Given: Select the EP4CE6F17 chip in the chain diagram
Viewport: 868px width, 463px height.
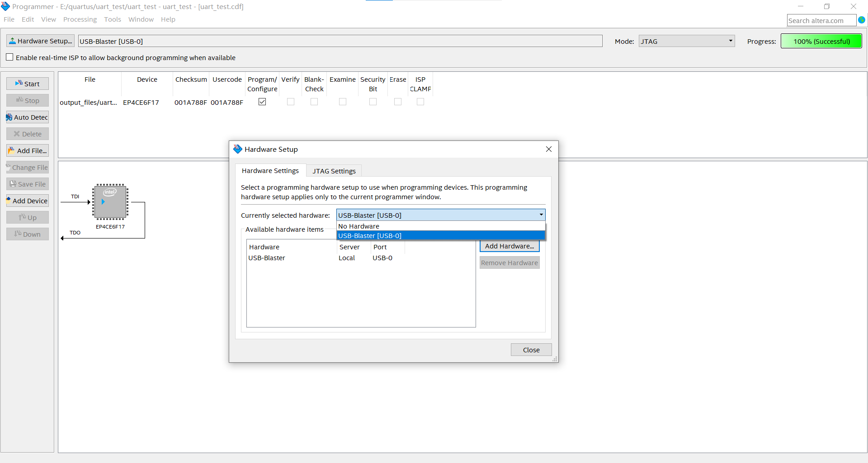Looking at the screenshot, I should coord(110,202).
